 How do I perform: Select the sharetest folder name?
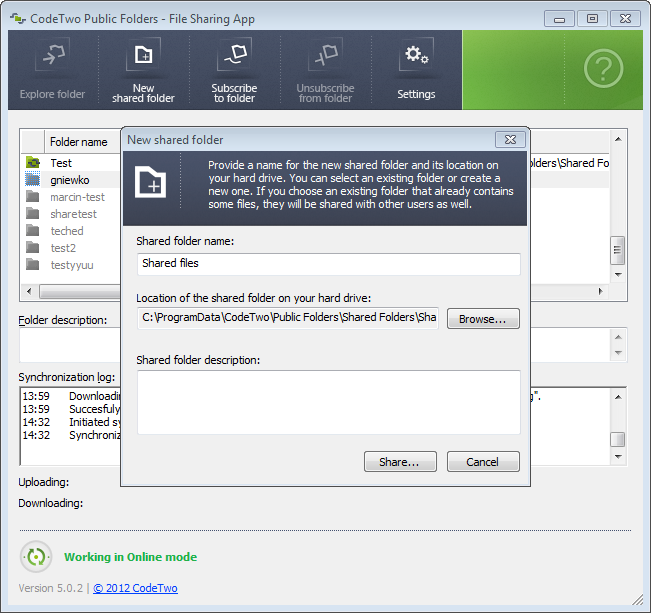coord(73,214)
